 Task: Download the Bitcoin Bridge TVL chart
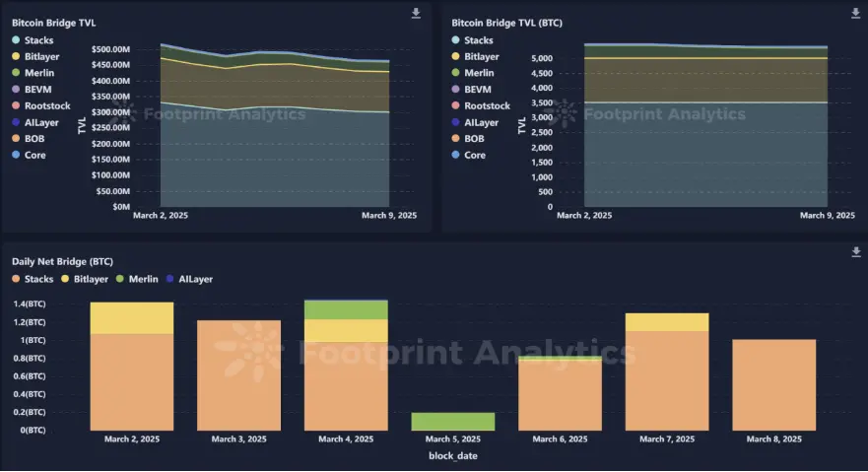coord(416,13)
